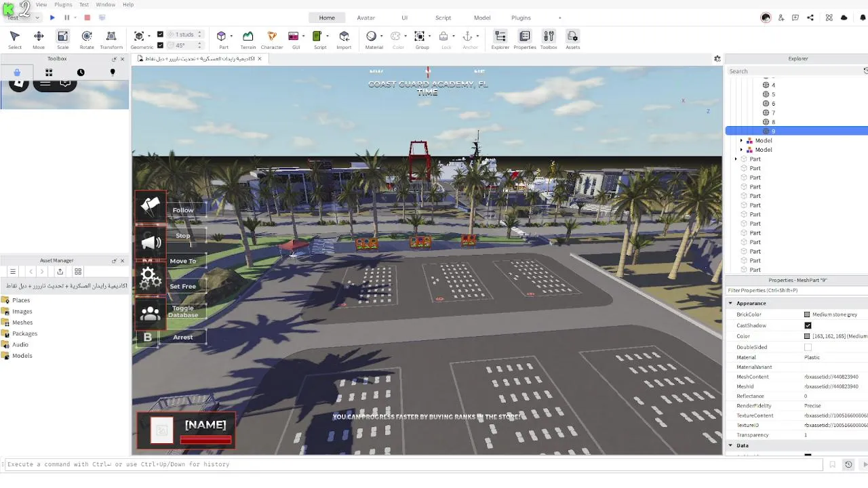This screenshot has width=868, height=488.
Task: Start playtest with the Play button
Action: (x=52, y=18)
